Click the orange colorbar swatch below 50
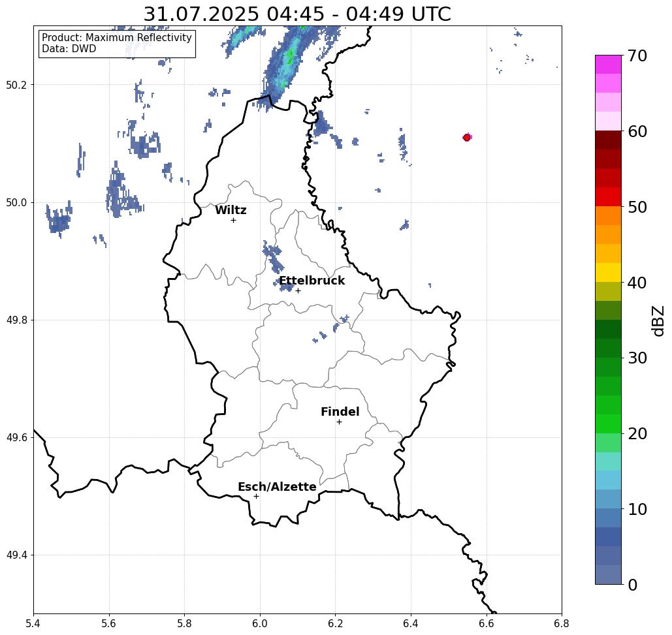Screen dimensions: 672x635 (608, 216)
